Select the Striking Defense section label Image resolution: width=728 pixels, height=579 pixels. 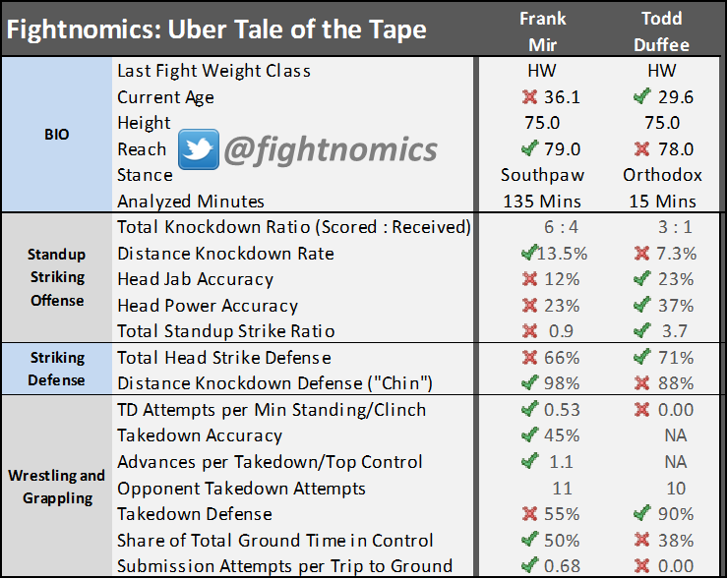click(56, 369)
